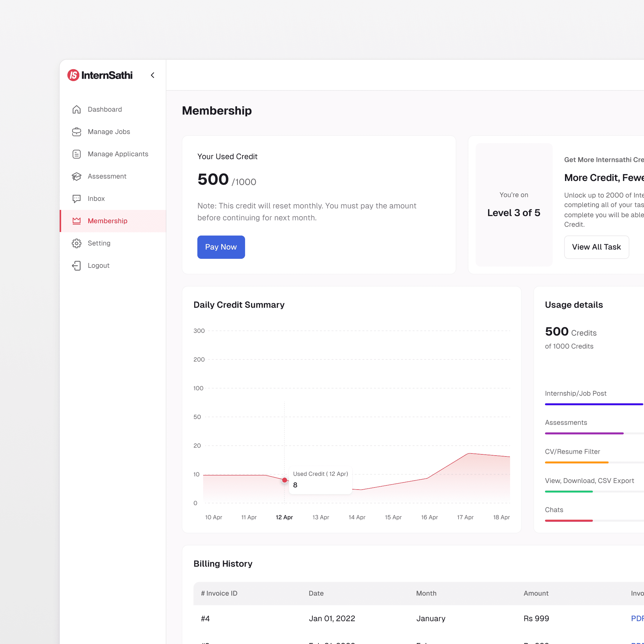Click the 15 Apr axis label
Image resolution: width=644 pixels, height=644 pixels.
tap(393, 517)
